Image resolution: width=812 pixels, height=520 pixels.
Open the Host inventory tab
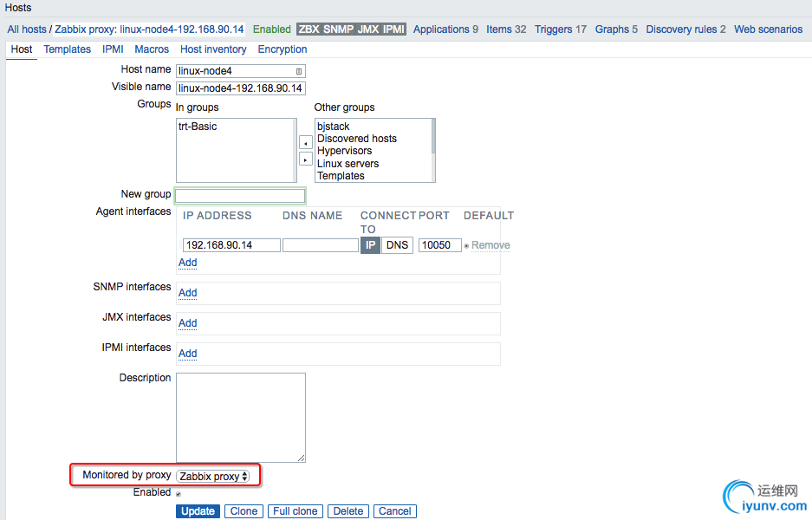pyautogui.click(x=213, y=49)
